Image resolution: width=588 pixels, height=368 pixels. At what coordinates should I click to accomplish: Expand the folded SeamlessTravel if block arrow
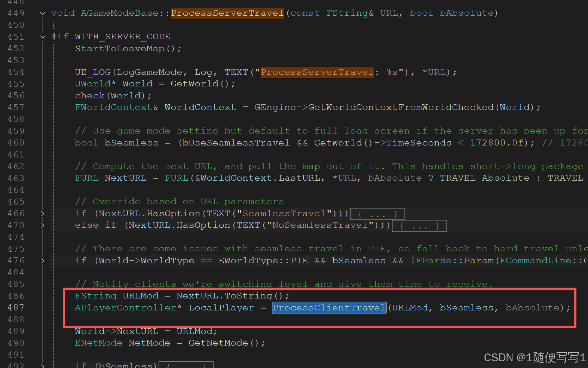pos(43,214)
